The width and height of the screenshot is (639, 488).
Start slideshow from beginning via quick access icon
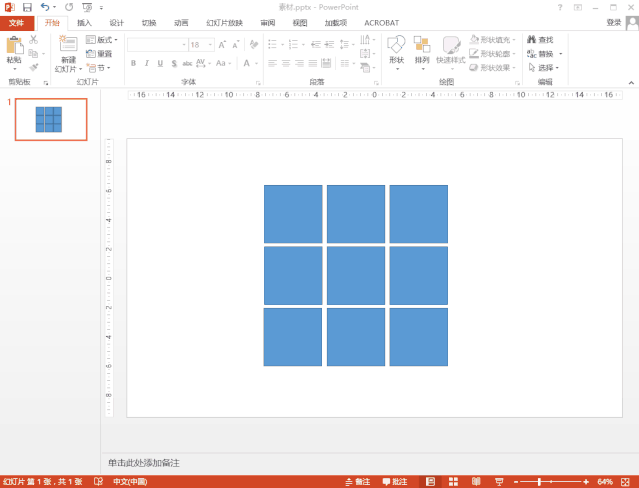pos(87,7)
